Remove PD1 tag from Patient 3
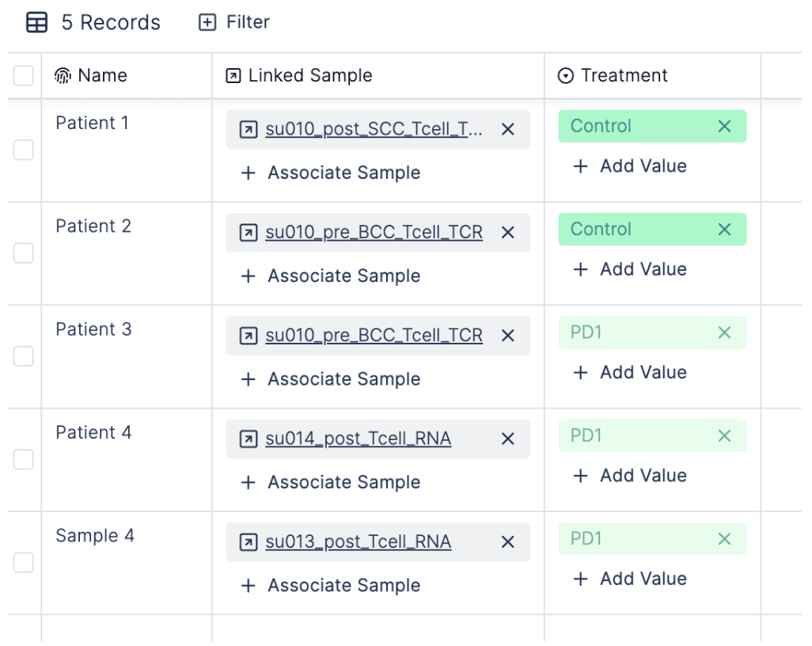Viewport: 812px width, 646px height. pos(724,332)
